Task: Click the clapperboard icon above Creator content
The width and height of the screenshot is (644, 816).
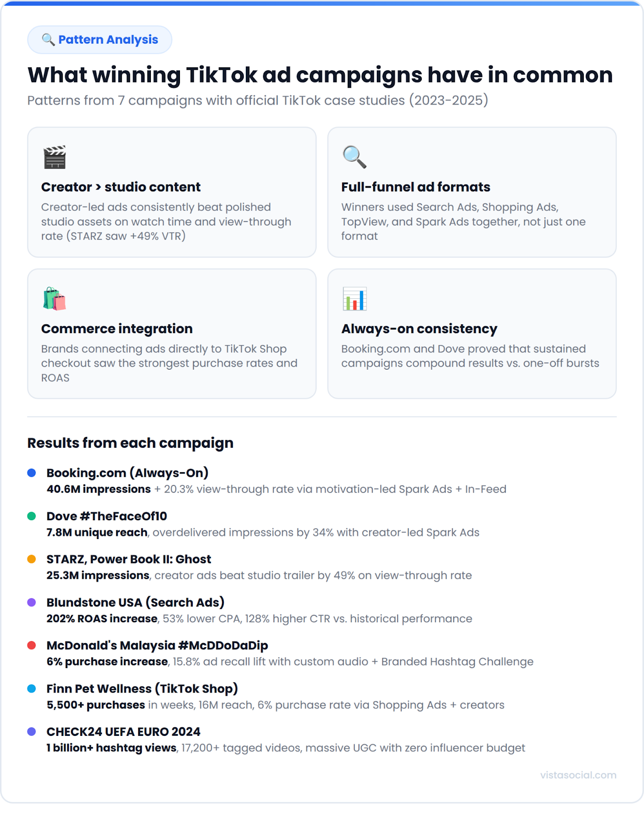Action: [x=55, y=157]
